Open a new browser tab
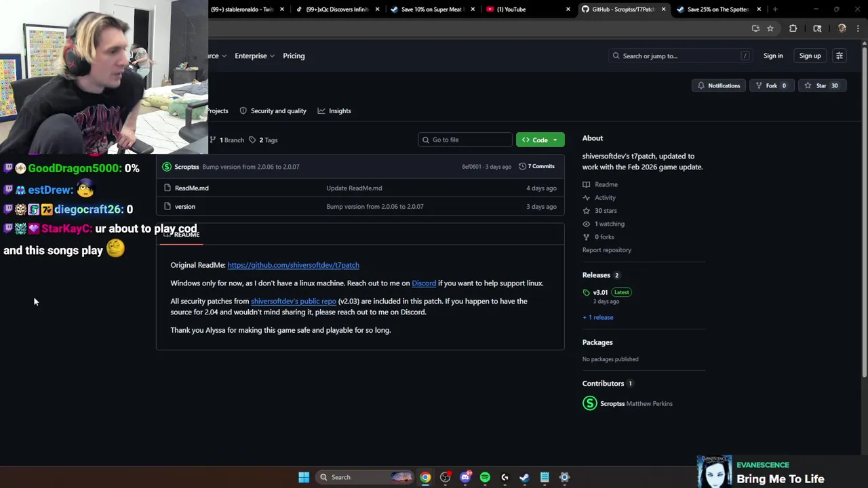The height and width of the screenshot is (488, 868). (x=775, y=9)
